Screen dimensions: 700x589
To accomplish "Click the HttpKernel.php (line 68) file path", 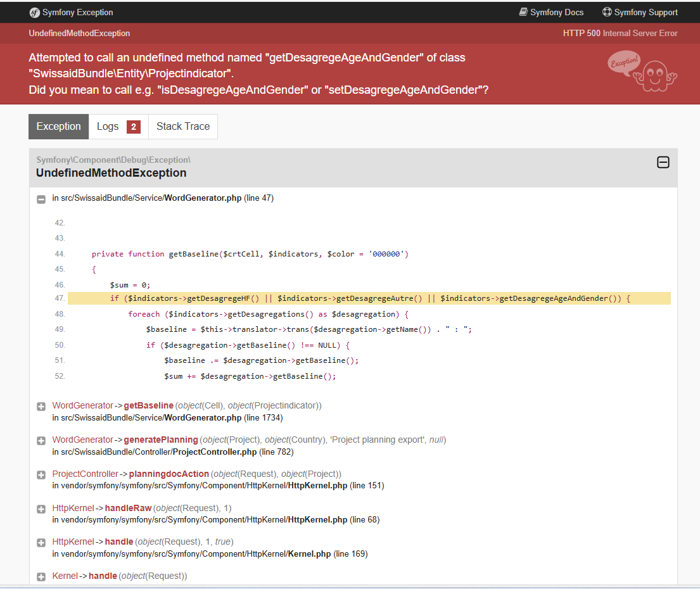I will (x=216, y=520).
